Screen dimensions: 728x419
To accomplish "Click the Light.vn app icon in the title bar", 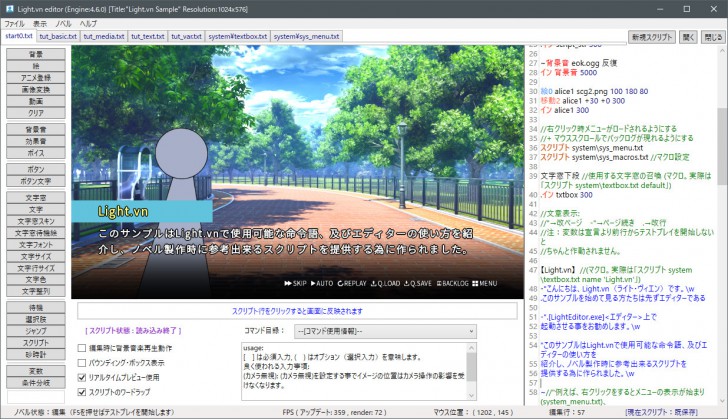I will [x=9, y=9].
